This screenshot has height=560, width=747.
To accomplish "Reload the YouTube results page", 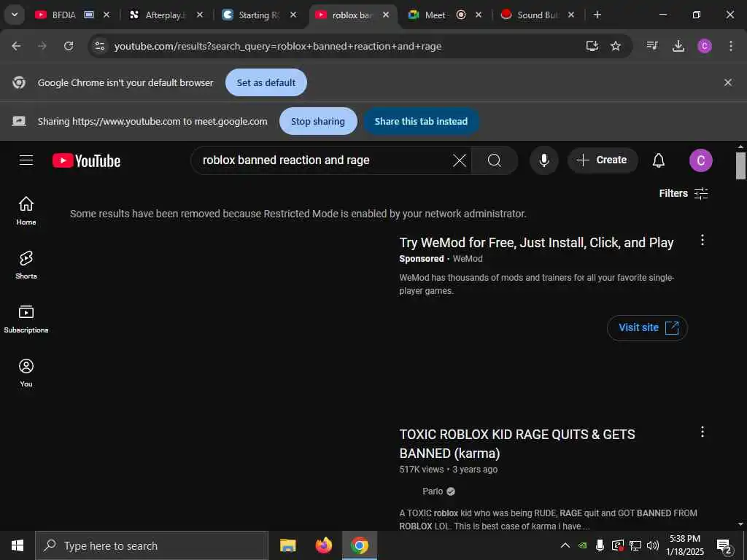I will pos(69,46).
